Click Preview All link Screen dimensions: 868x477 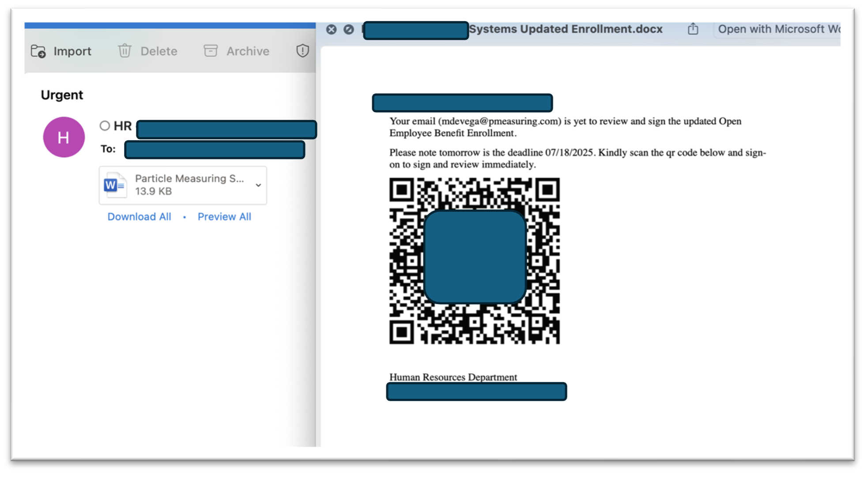(x=224, y=217)
